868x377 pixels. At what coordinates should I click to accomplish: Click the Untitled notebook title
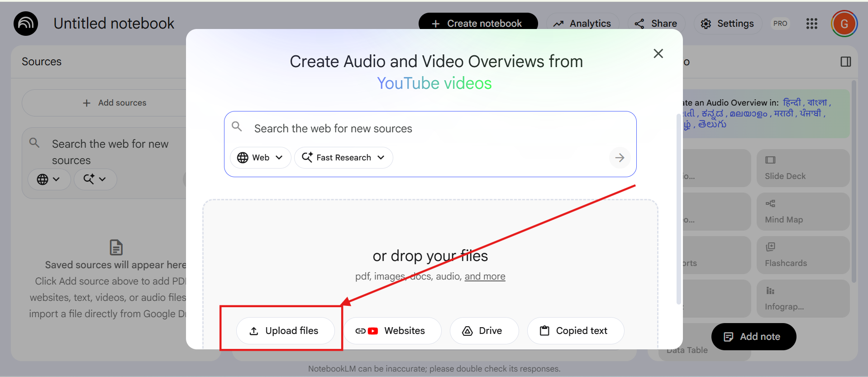point(114,24)
